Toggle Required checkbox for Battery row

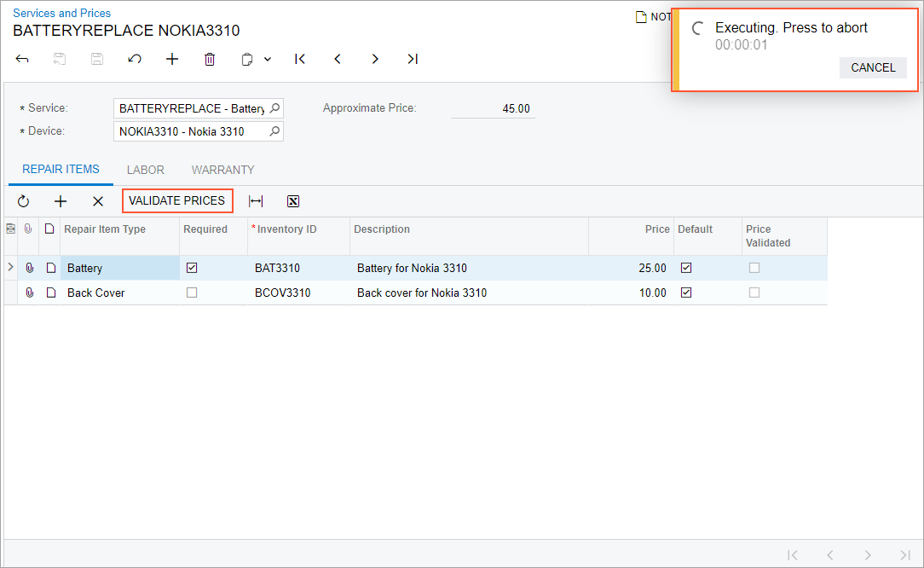tap(192, 268)
